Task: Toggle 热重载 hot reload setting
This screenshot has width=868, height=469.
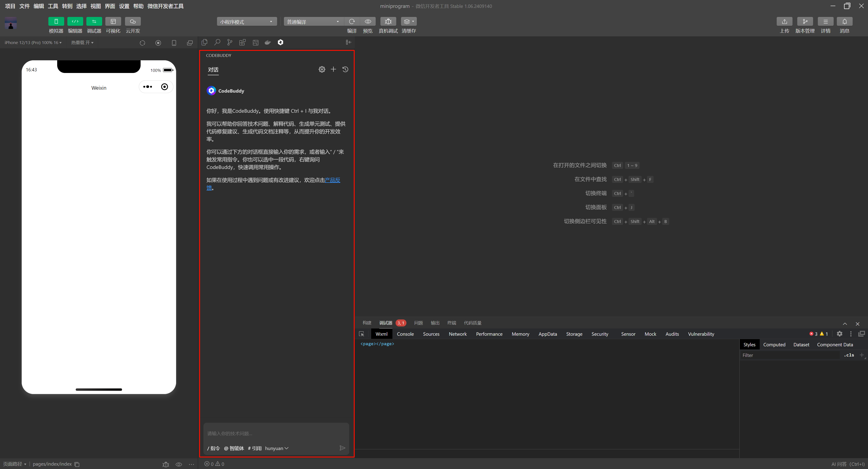Action: click(x=82, y=42)
